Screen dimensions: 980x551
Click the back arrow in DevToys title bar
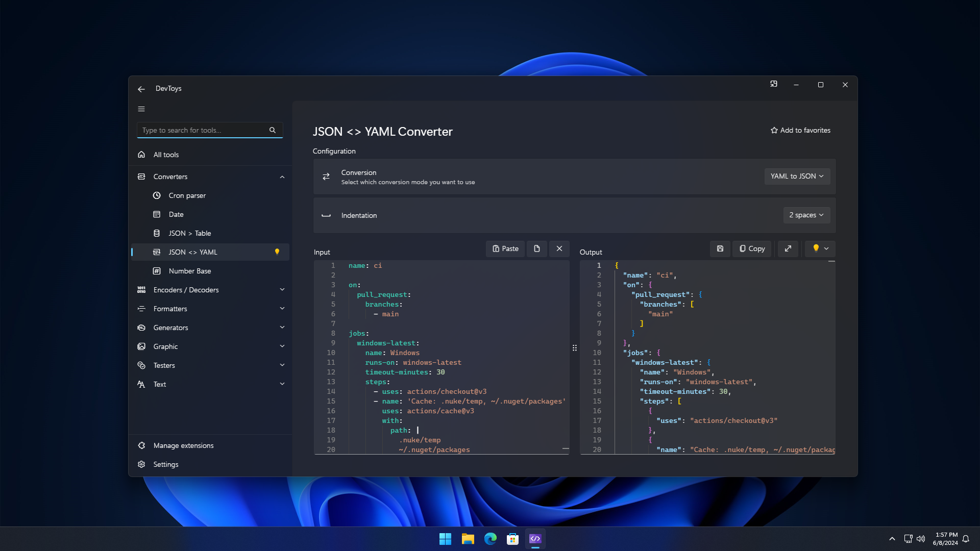point(141,89)
